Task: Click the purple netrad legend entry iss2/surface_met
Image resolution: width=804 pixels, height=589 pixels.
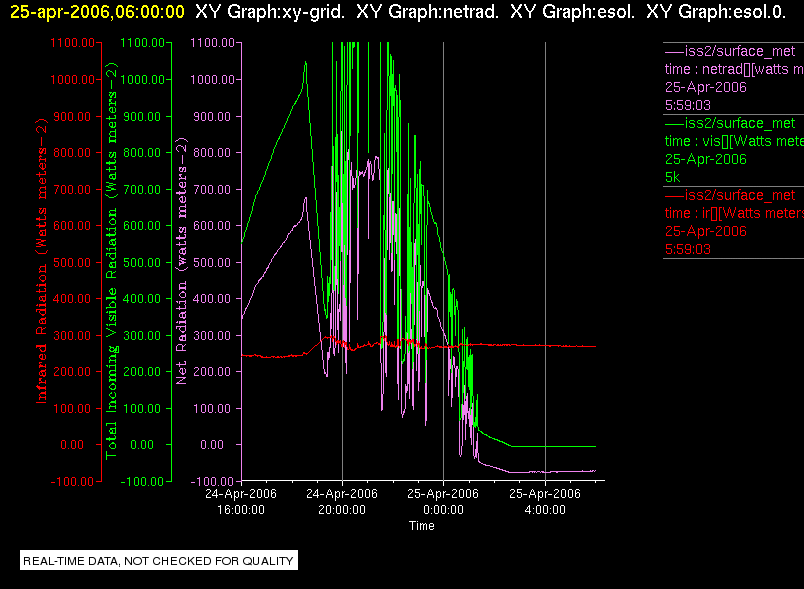Action: coord(730,51)
